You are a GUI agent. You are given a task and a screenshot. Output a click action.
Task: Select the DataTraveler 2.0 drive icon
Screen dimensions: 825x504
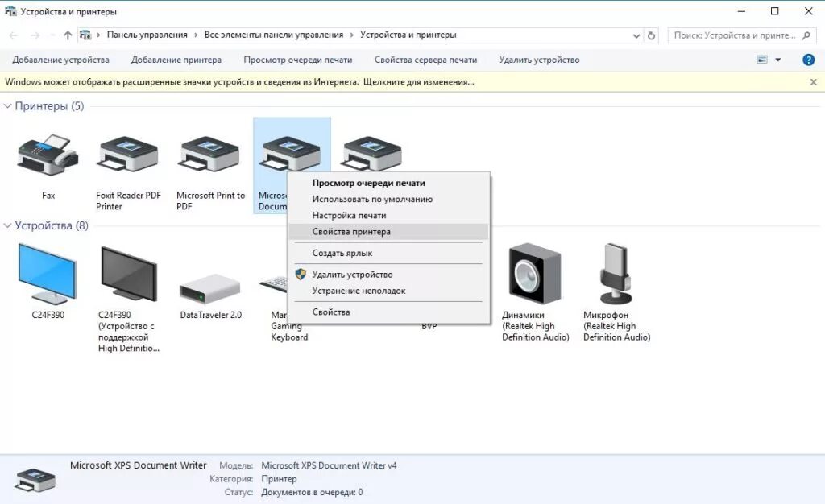point(209,288)
